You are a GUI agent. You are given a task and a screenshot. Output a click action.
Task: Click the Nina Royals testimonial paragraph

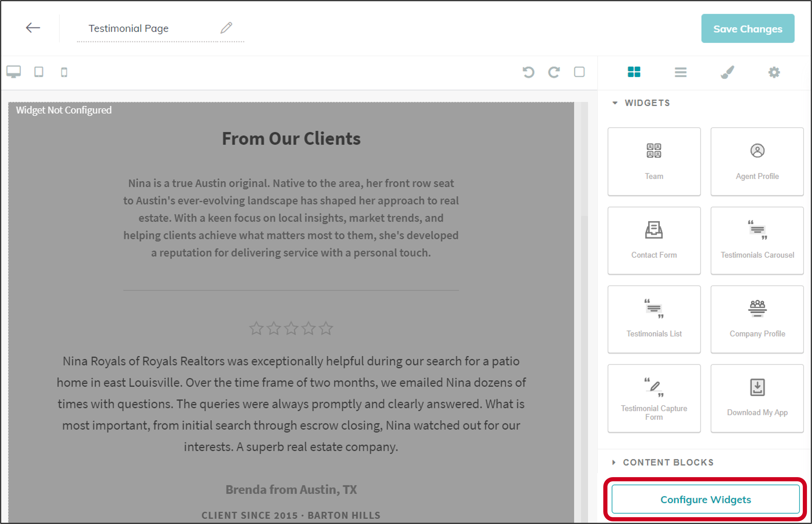pos(291,404)
